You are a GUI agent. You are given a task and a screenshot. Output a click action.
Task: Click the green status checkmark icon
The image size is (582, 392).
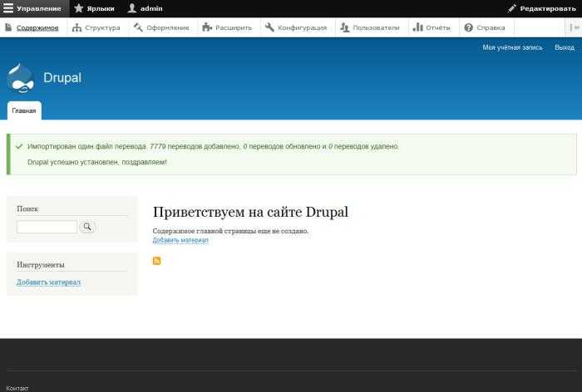pos(19,146)
